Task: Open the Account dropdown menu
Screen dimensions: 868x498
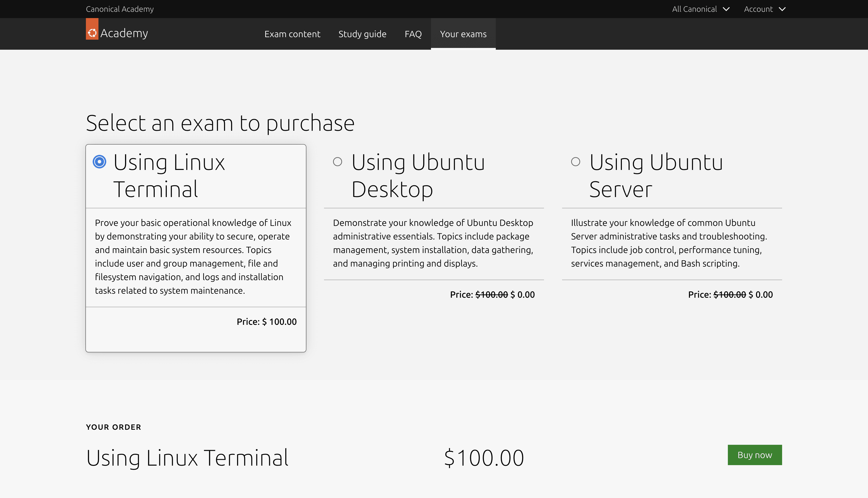Action: tap(765, 9)
